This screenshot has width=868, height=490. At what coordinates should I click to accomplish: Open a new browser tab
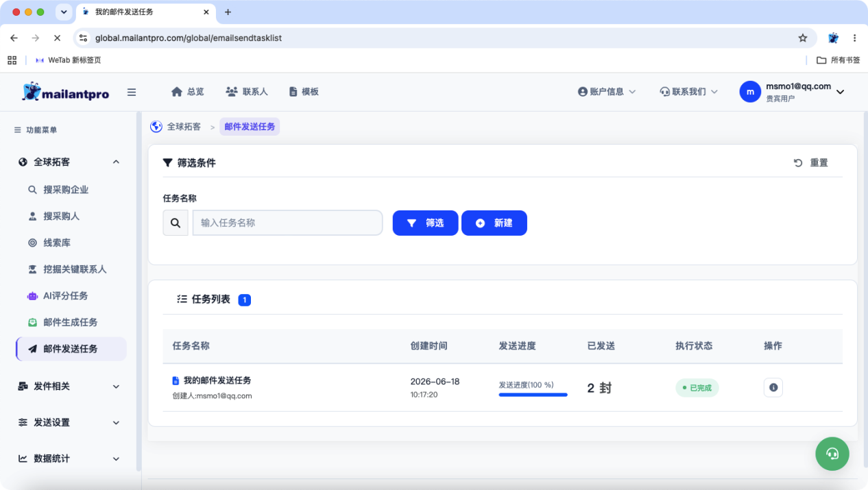point(228,12)
